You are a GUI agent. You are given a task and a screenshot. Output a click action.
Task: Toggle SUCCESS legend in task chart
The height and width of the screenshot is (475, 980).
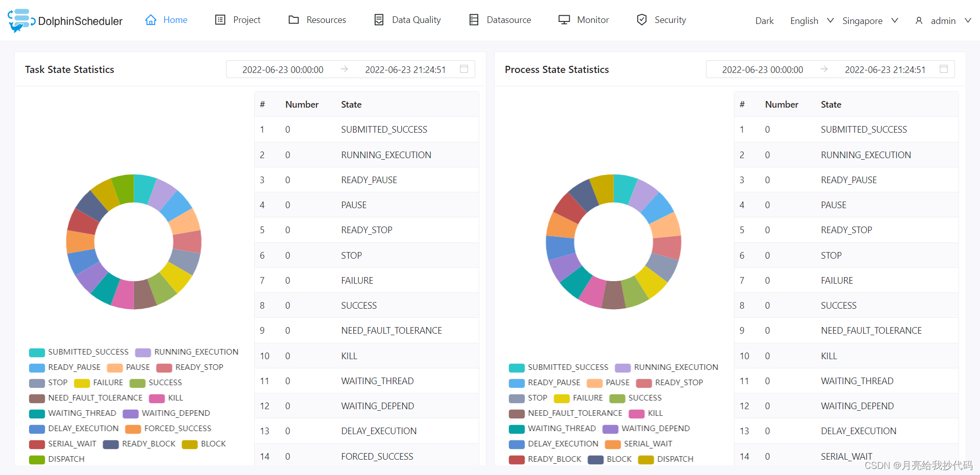(x=156, y=383)
